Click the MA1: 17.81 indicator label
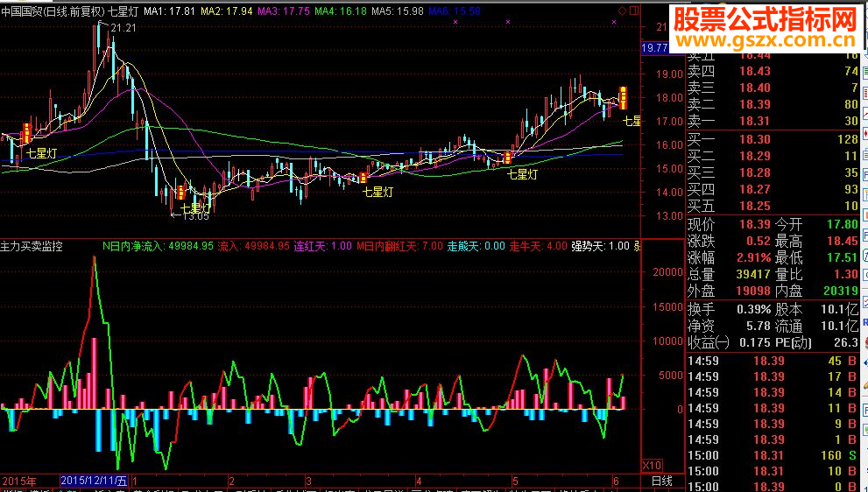The width and height of the screenshot is (868, 492). (169, 11)
